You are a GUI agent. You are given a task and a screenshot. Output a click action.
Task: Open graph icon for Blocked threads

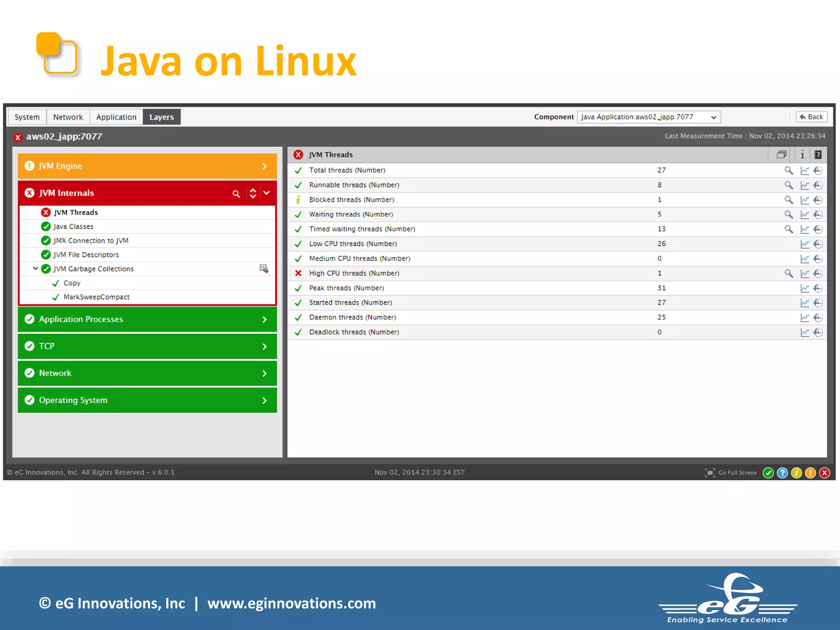tap(805, 200)
